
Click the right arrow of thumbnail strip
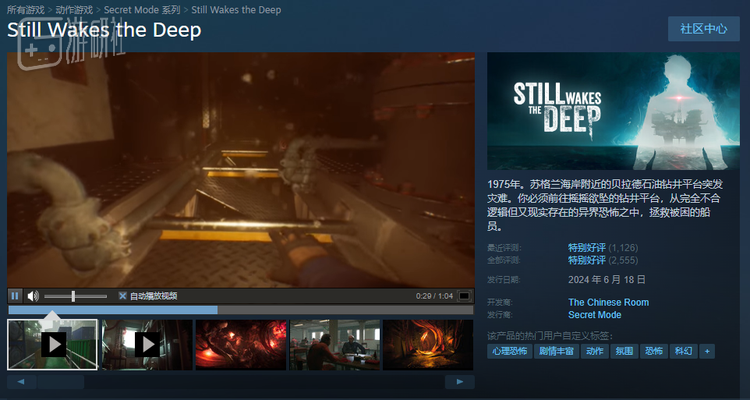coord(460,382)
